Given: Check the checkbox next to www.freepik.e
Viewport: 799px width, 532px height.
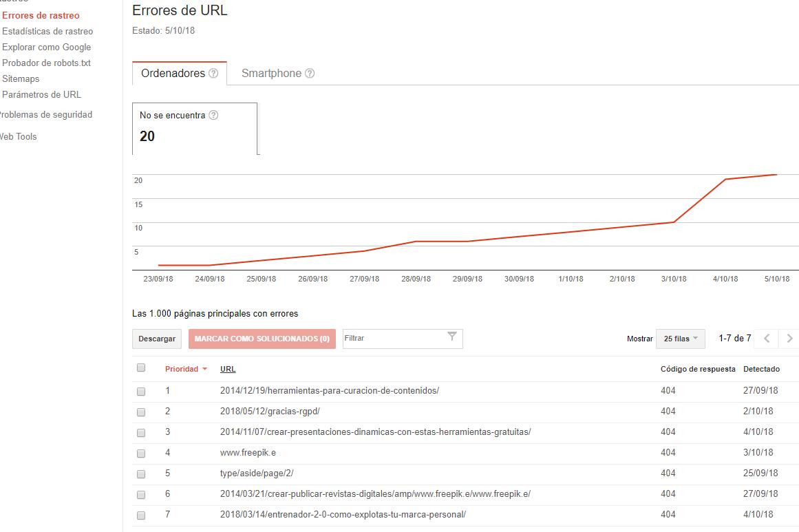Looking at the screenshot, I should tap(141, 453).
